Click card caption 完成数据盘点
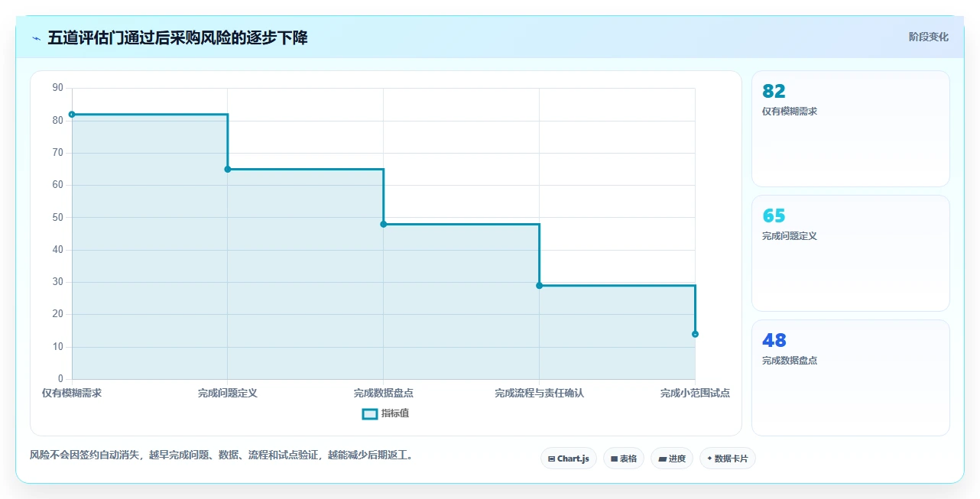Screen dimensions: 980x499 (x=790, y=361)
